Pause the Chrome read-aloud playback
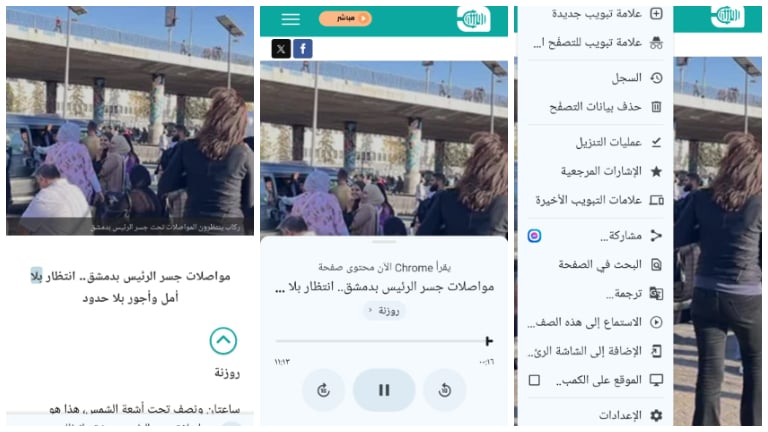The width and height of the screenshot is (768, 432). (x=384, y=390)
